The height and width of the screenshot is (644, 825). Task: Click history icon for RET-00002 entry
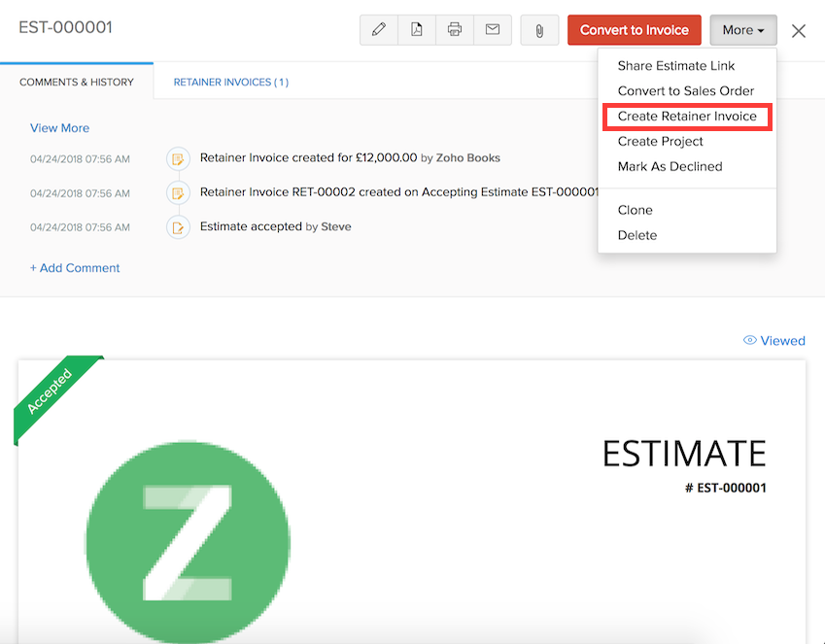[178, 193]
